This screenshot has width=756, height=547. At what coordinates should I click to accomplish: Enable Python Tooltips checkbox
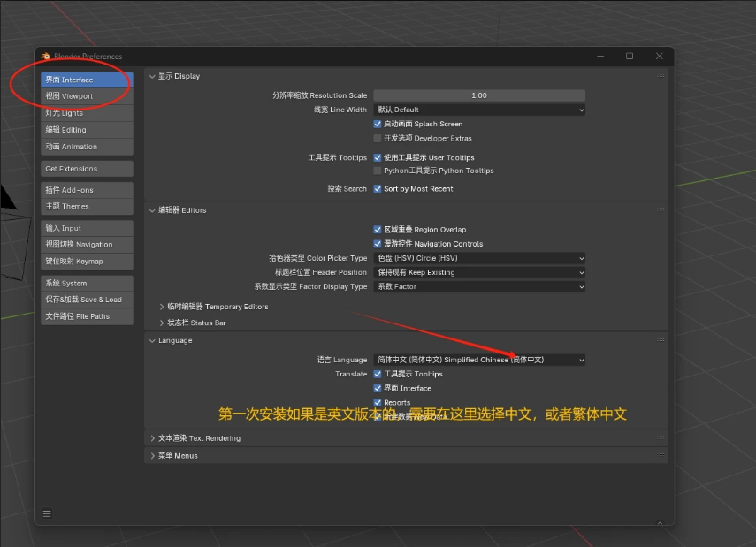[x=378, y=171]
